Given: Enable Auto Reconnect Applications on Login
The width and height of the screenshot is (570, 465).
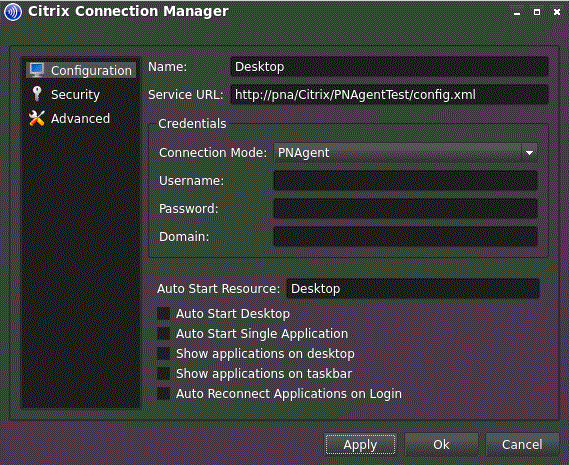Looking at the screenshot, I should coord(164,393).
